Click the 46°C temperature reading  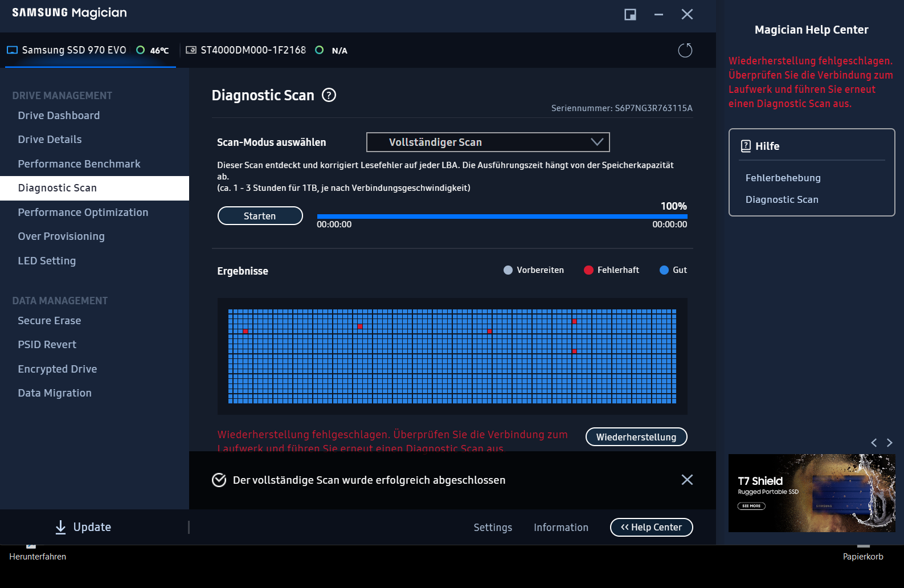pos(159,51)
